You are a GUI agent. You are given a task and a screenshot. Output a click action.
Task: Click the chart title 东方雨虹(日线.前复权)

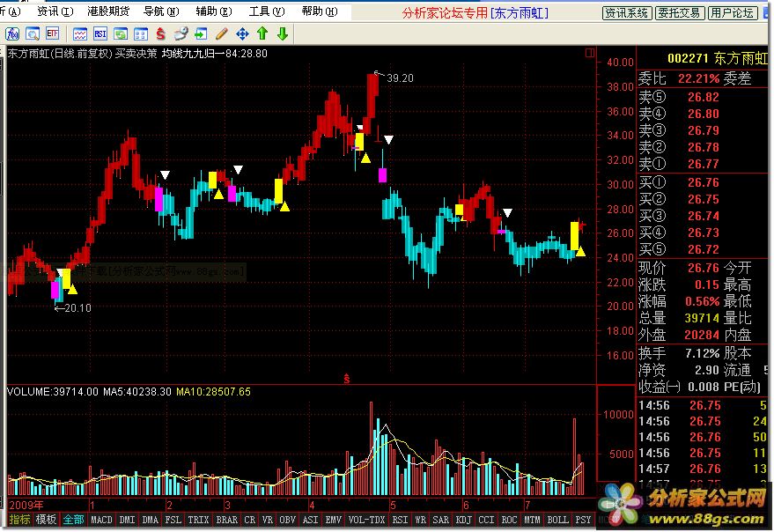[x=60, y=54]
